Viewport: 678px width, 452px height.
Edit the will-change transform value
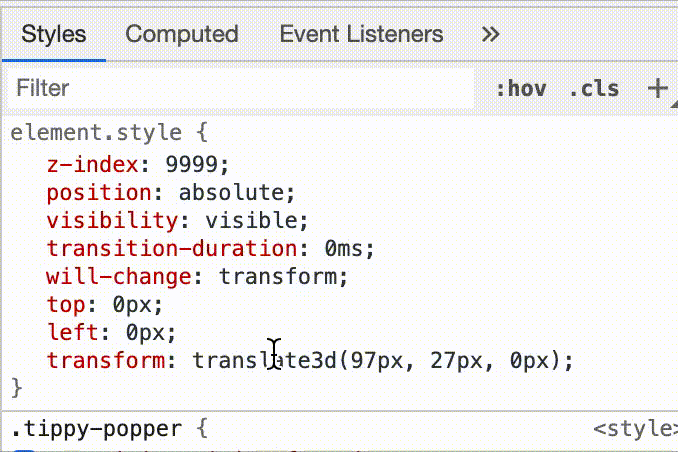(278, 276)
